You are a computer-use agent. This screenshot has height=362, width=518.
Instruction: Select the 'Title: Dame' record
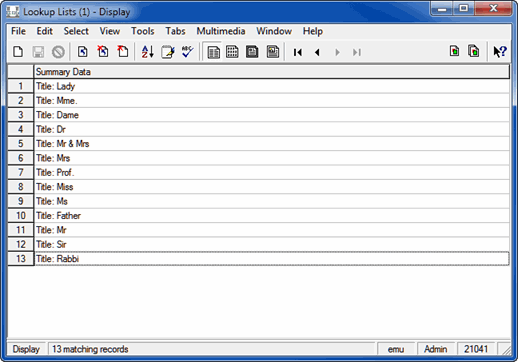[x=272, y=115]
